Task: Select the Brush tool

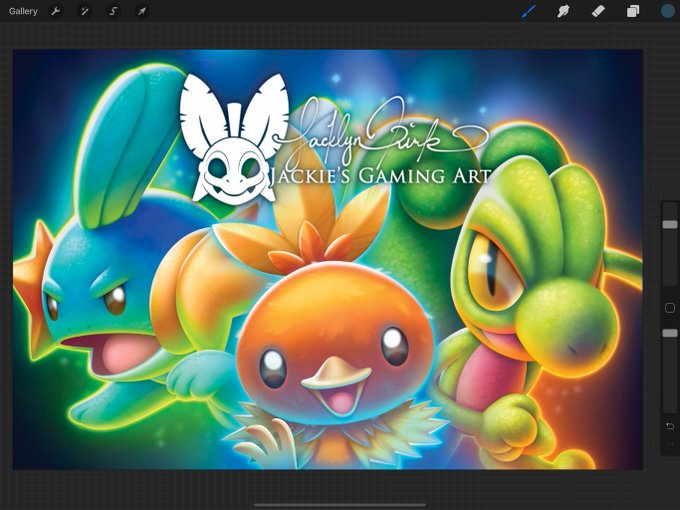Action: tap(529, 11)
